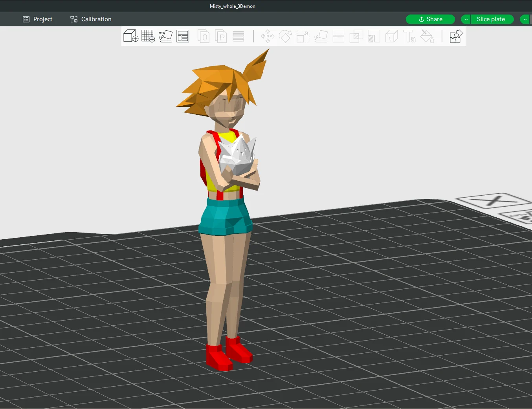The image size is (532, 409).
Task: Click the X remove icon on the plate
Action: click(493, 200)
